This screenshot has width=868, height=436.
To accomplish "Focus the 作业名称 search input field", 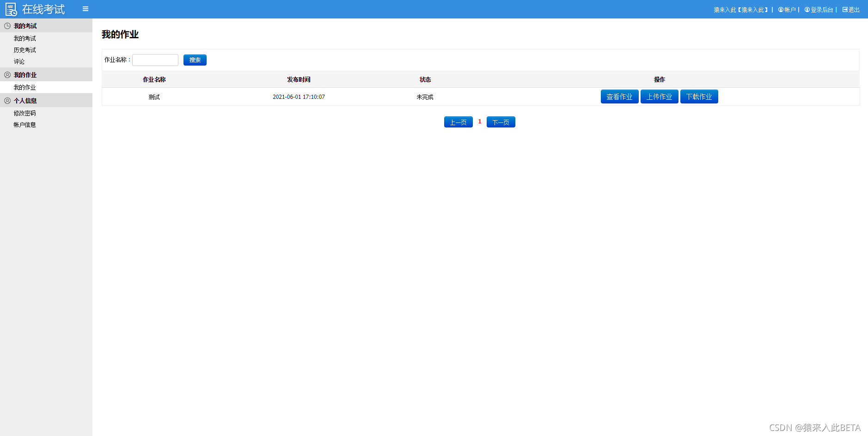I will 155,60.
